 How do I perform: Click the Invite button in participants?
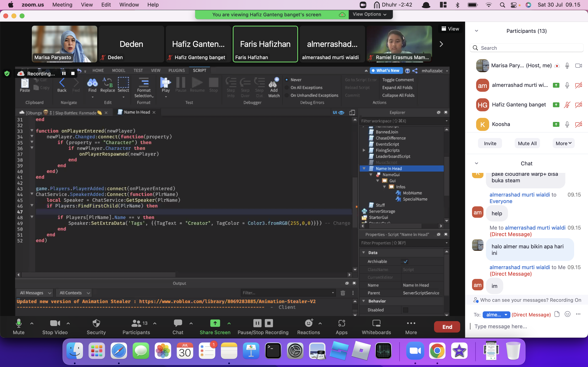click(x=490, y=143)
